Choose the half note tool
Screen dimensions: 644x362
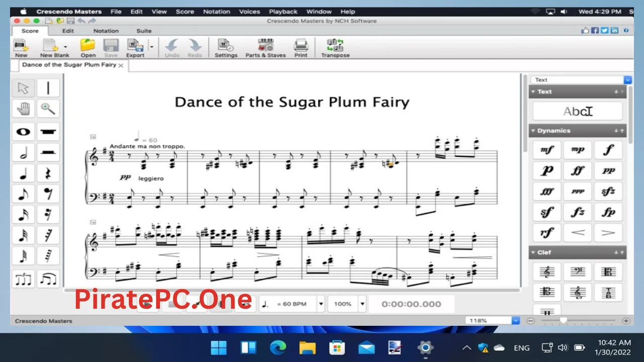click(x=23, y=152)
